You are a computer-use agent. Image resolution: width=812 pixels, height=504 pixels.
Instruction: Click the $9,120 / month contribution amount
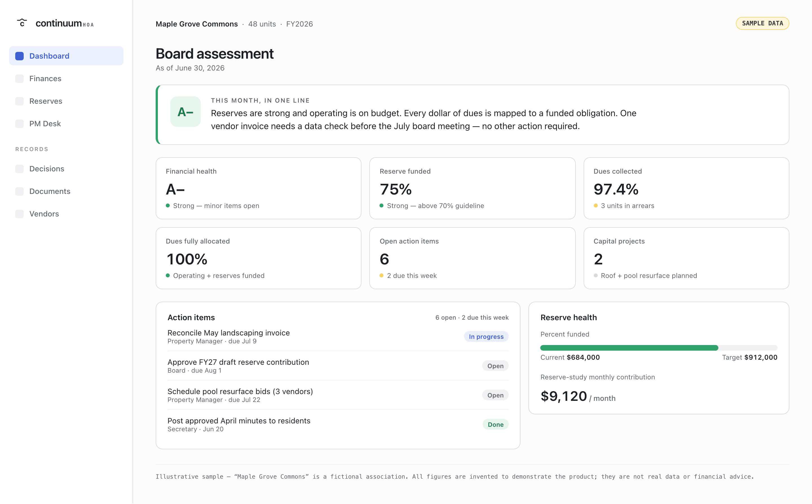click(578, 396)
